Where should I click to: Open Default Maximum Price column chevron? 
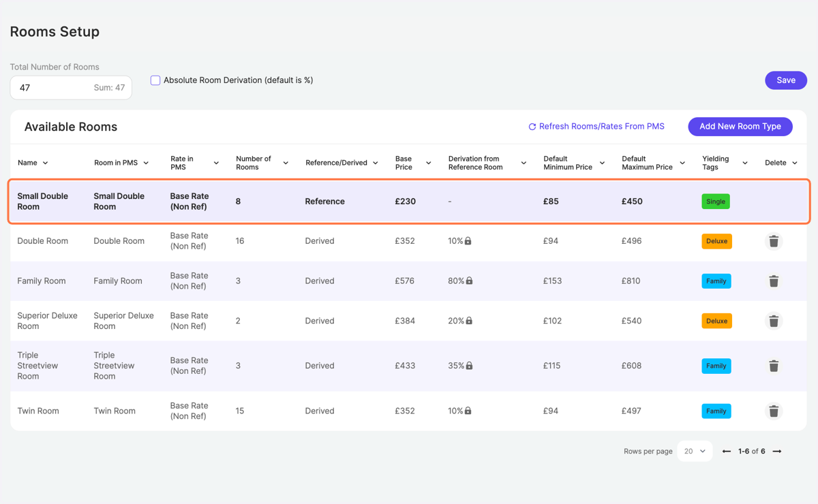coord(682,163)
